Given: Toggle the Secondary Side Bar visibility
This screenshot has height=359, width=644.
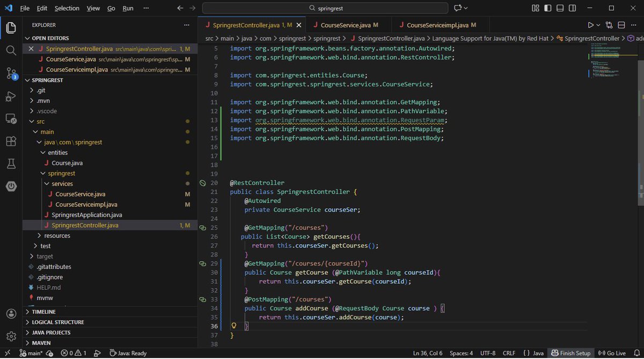Looking at the screenshot, I should point(574,8).
